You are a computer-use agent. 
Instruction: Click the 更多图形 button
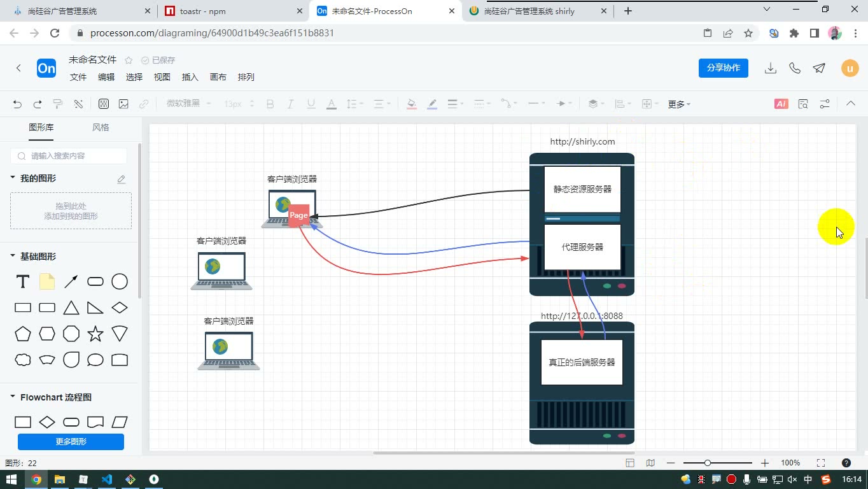coord(71,441)
